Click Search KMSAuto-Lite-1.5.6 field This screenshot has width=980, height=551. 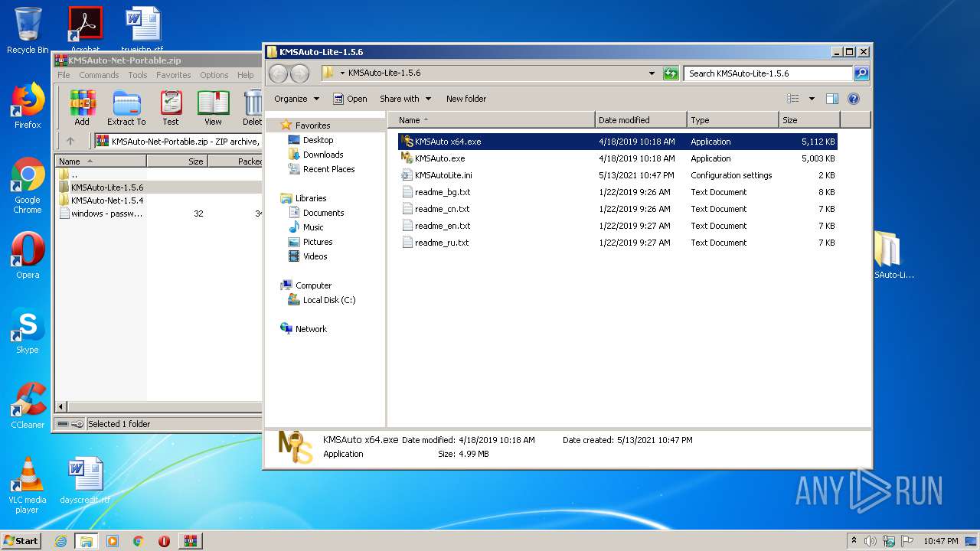768,73
